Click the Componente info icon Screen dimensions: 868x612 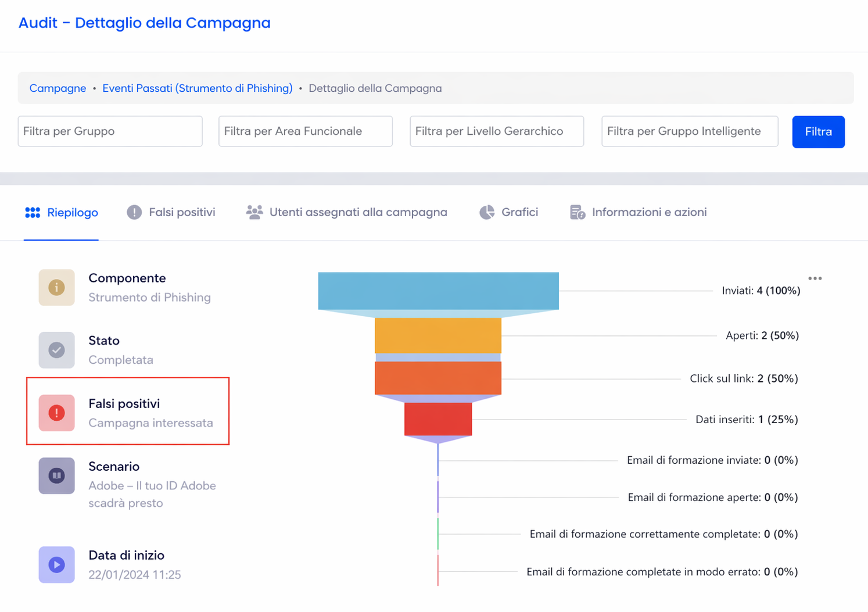point(56,287)
